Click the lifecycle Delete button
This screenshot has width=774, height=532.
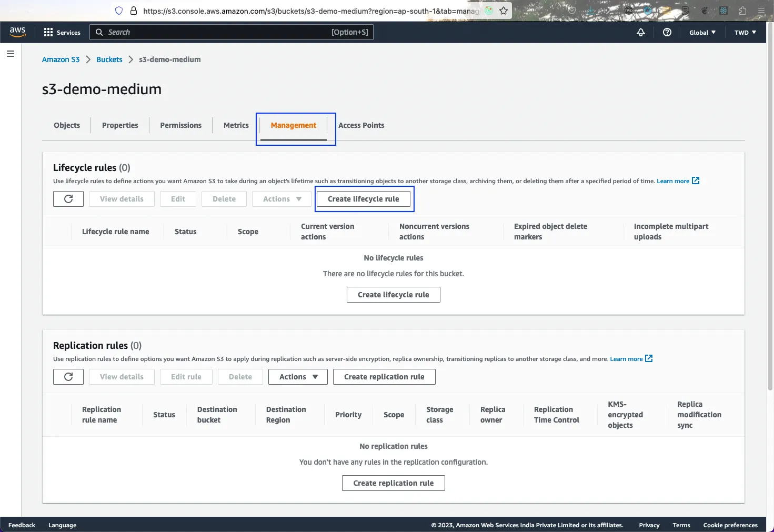224,199
